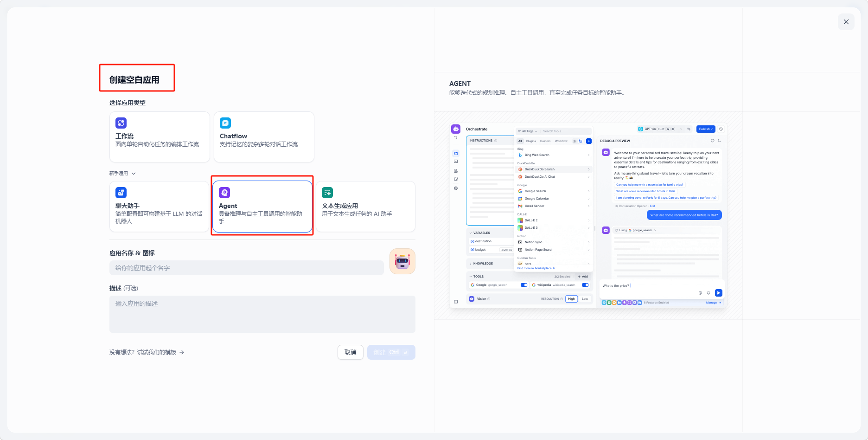The width and height of the screenshot is (868, 440).
Task: Click into the 描述 description textarea
Action: [262, 314]
